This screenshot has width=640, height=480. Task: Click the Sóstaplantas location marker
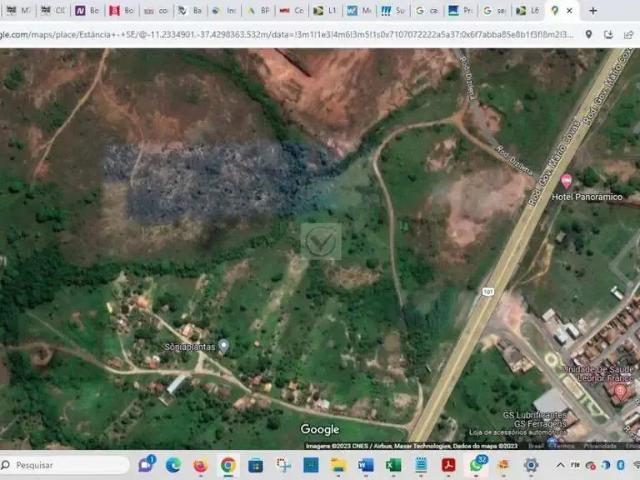tap(223, 346)
